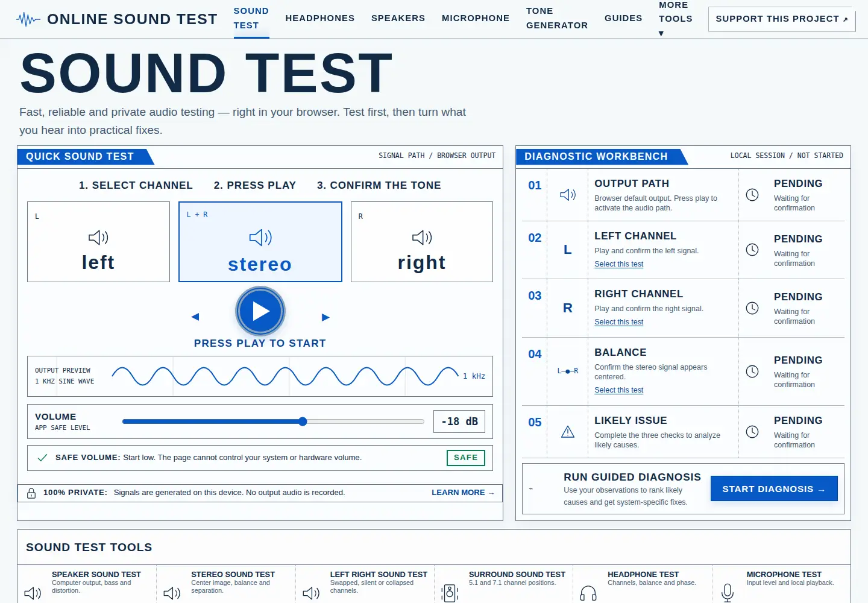This screenshot has height=603, width=868.
Task: Click the Support This Project button
Action: click(782, 19)
